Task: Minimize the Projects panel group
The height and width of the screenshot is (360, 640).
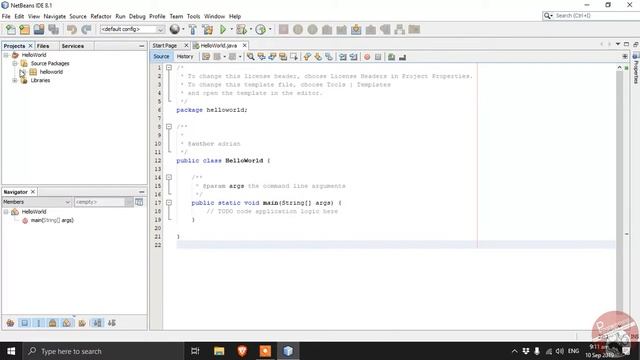Action: (x=142, y=46)
